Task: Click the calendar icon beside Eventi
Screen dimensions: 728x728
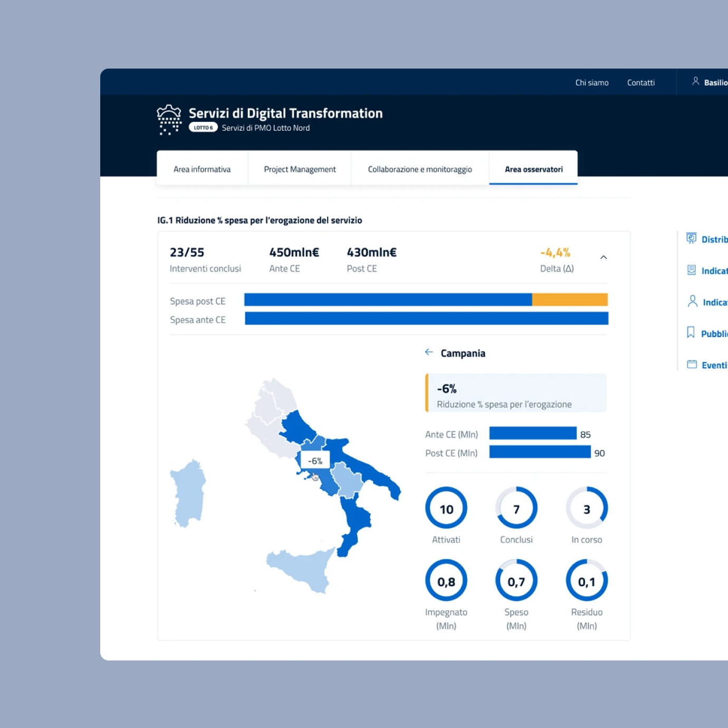Action: coord(692,365)
